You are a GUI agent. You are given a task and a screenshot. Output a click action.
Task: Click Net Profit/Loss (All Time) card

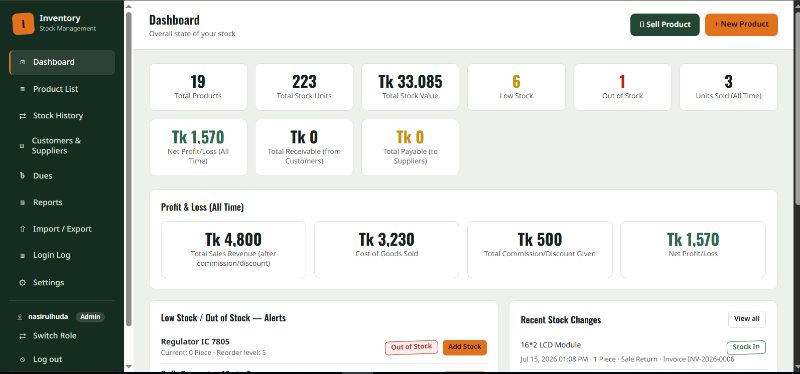198,147
